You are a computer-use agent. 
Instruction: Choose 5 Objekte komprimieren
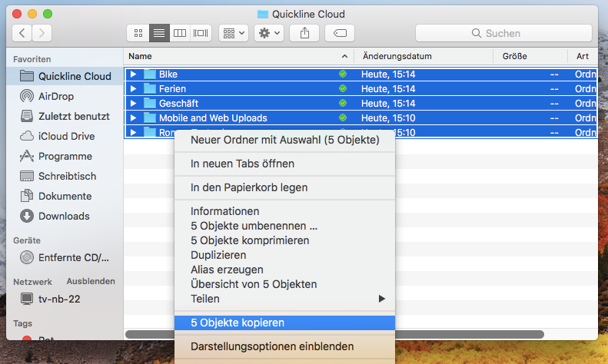[x=284, y=240]
